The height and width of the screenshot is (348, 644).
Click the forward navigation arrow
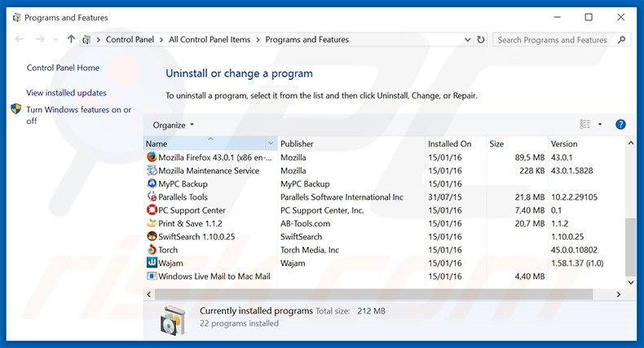(40, 39)
